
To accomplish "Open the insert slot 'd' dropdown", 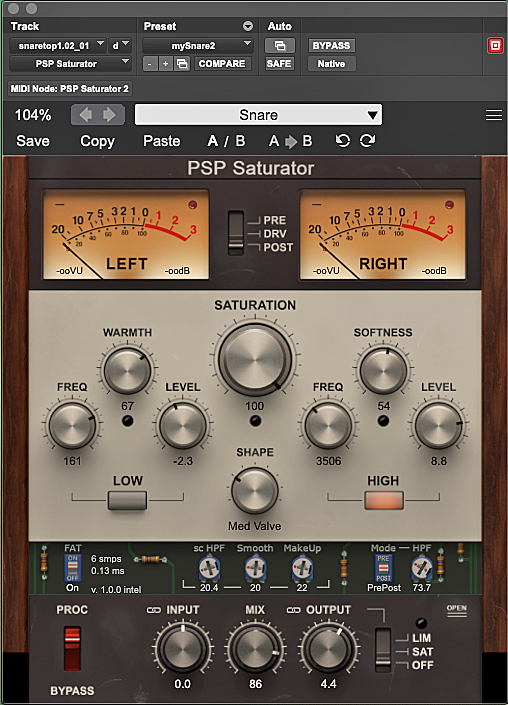I will [x=120, y=45].
